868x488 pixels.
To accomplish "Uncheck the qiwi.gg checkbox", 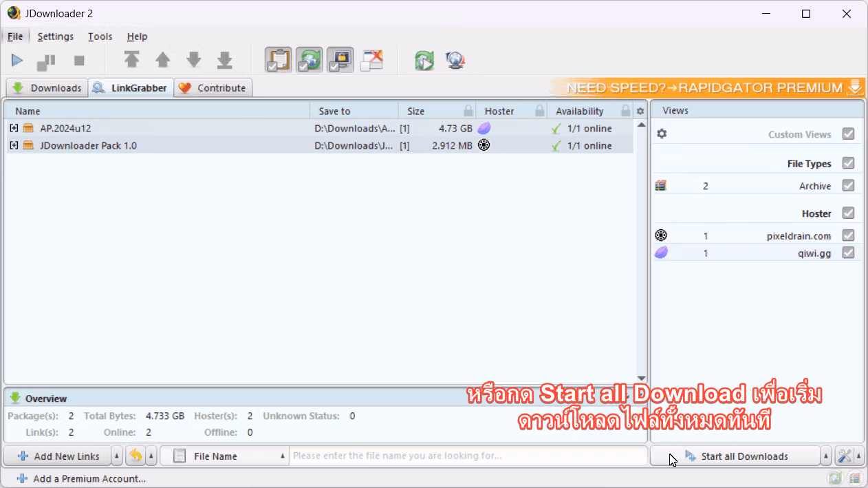I will pos(848,253).
